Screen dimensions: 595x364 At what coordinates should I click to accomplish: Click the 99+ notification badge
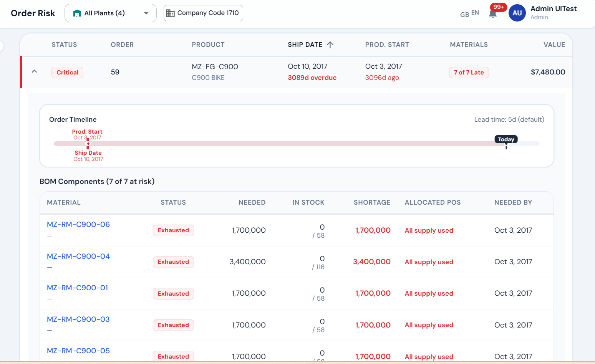499,7
